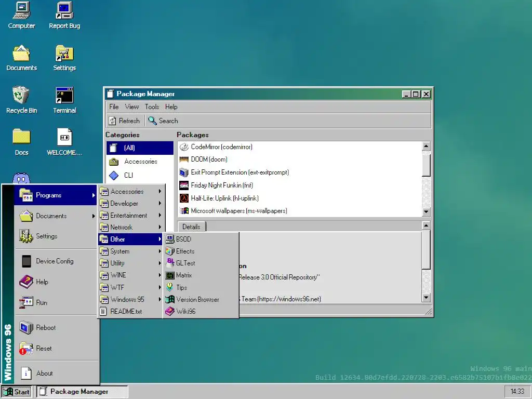This screenshot has height=399, width=532.
Task: Click Package Manager taskbar button
Action: pyautogui.click(x=82, y=392)
